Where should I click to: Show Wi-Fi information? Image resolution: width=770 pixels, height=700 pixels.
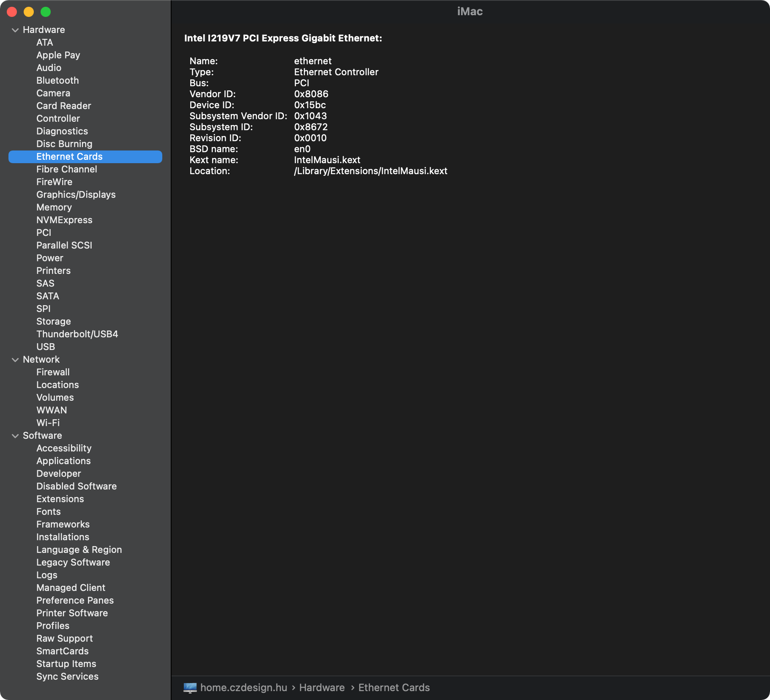48,423
